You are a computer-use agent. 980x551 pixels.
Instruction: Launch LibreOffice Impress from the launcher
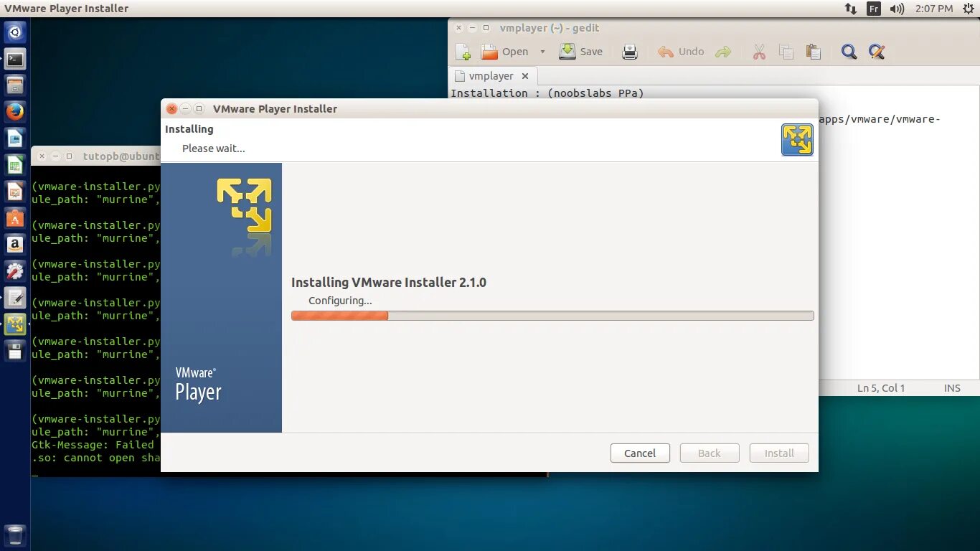(x=15, y=192)
